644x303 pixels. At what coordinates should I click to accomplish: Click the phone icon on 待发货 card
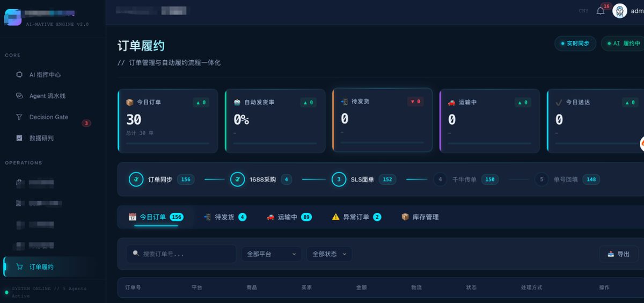[344, 101]
